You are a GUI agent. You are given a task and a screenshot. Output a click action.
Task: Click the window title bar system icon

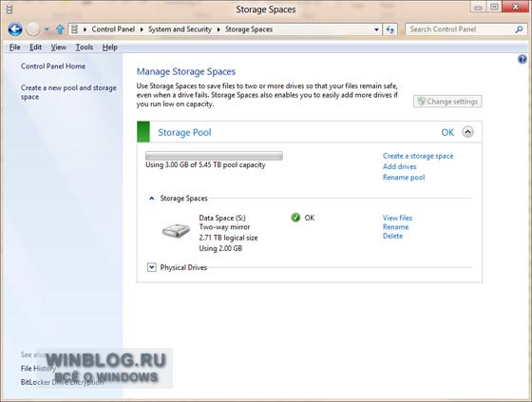[x=9, y=10]
